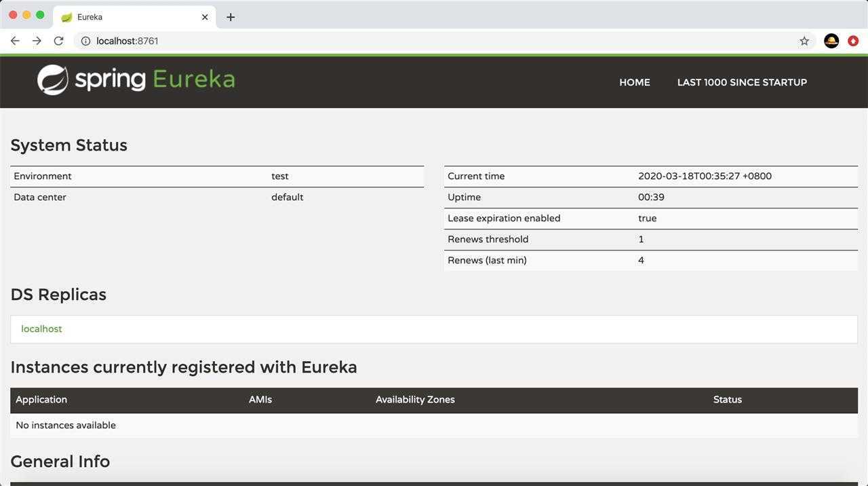This screenshot has height=486, width=868.
Task: Select the Renews threshold value 1
Action: [641, 239]
